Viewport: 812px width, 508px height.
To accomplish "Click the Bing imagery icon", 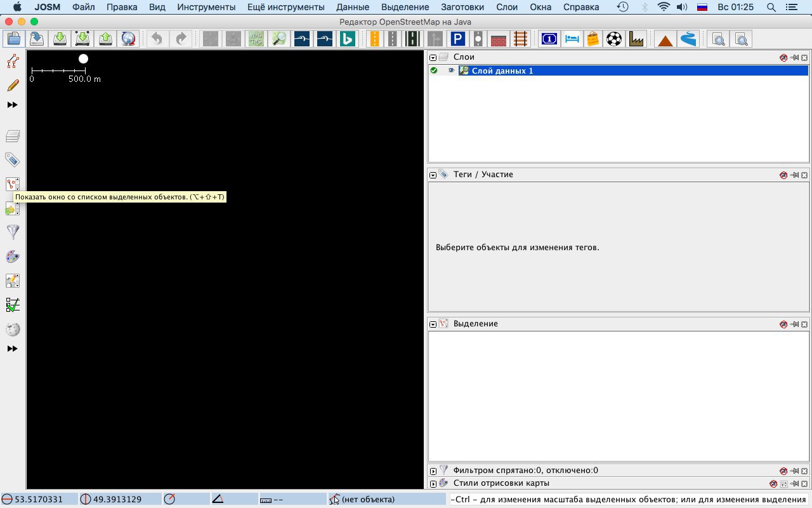I will point(347,39).
